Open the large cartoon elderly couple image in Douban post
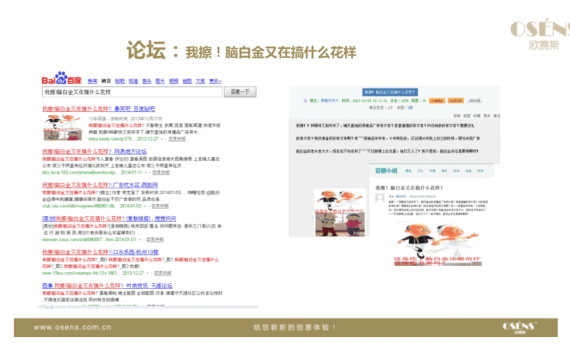The width and height of the screenshot is (570, 360). (x=438, y=244)
